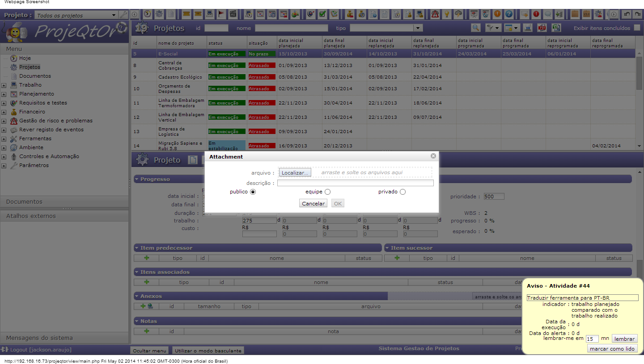Click the red warning triangle risk icon

[435, 14]
